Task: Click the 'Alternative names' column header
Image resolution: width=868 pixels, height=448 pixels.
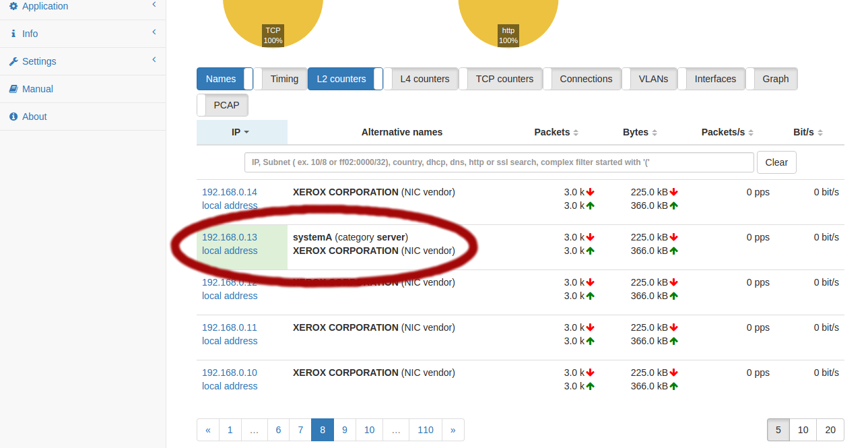Action: [x=402, y=133]
